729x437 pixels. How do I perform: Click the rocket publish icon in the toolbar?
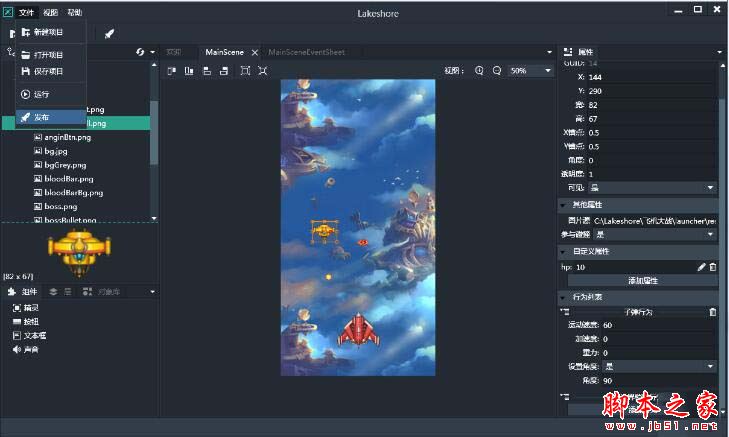109,33
